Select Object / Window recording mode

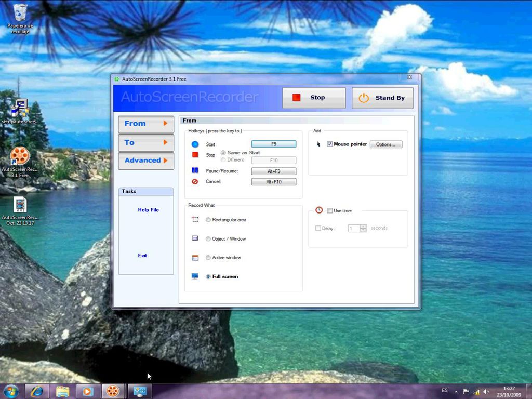click(208, 239)
